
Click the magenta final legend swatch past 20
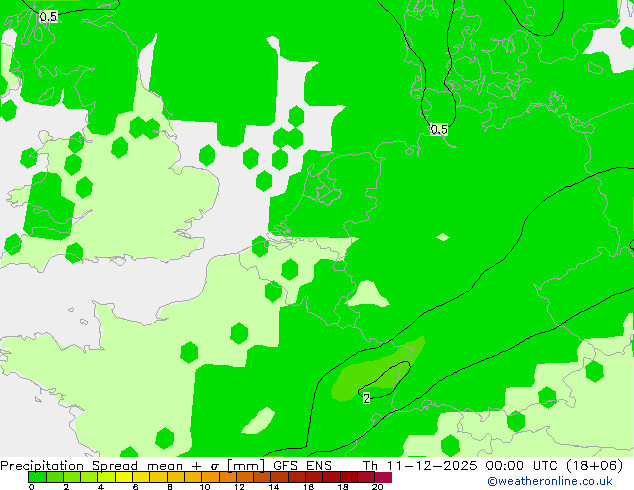tap(383, 477)
